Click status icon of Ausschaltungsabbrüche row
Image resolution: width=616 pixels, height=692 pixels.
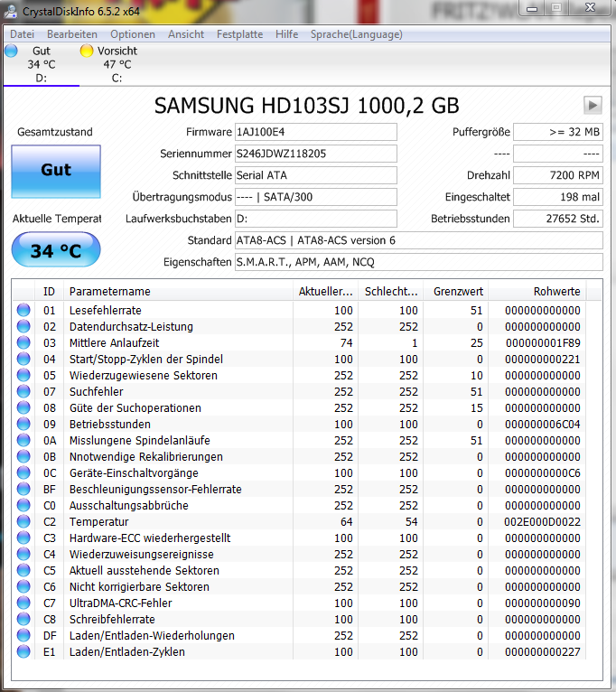click(23, 505)
